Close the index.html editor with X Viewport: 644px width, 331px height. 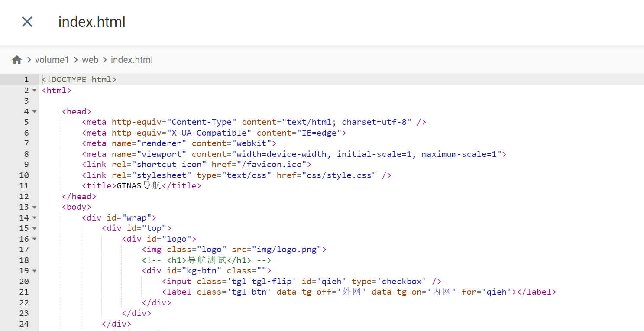[27, 22]
